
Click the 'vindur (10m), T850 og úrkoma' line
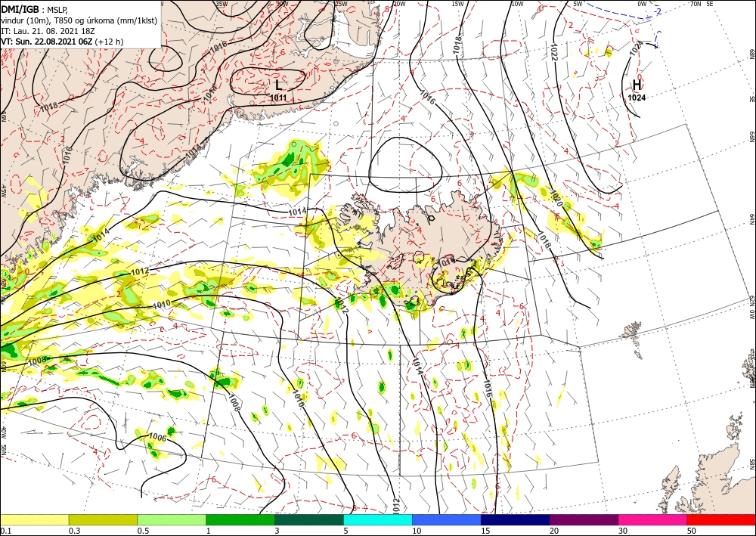coord(79,20)
